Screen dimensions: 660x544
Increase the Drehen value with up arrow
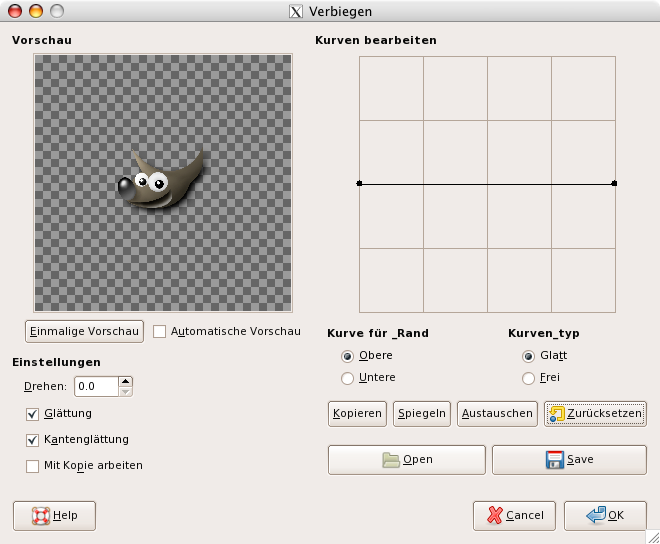pos(125,381)
